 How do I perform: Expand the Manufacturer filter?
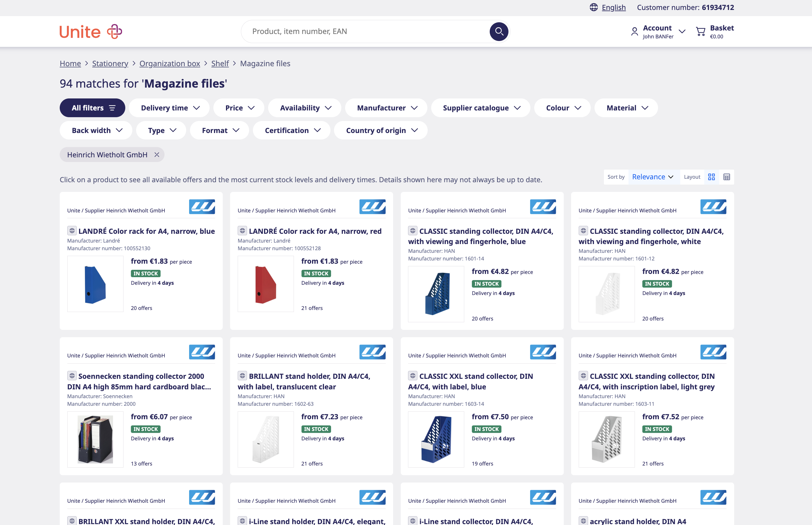[386, 108]
